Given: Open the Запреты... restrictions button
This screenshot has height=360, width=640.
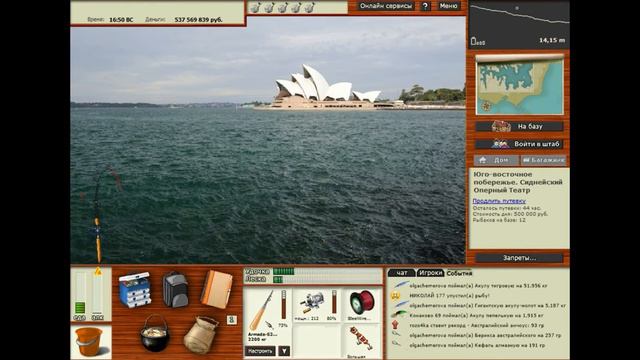Looking at the screenshot, I should [520, 258].
